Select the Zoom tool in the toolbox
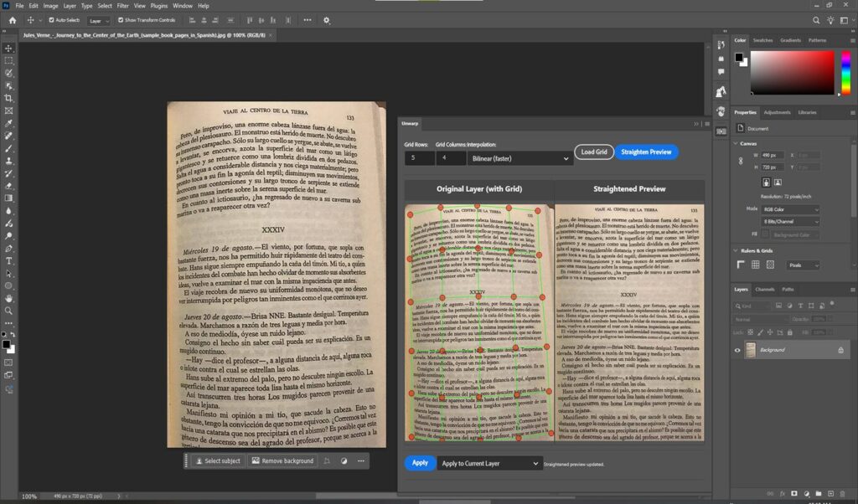Screen dimensions: 858x504 point(8,311)
